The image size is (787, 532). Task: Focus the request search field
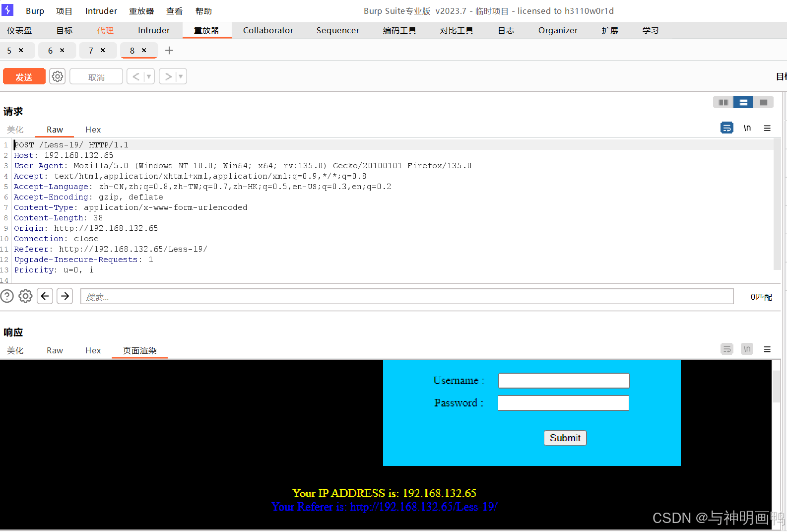[x=407, y=296]
